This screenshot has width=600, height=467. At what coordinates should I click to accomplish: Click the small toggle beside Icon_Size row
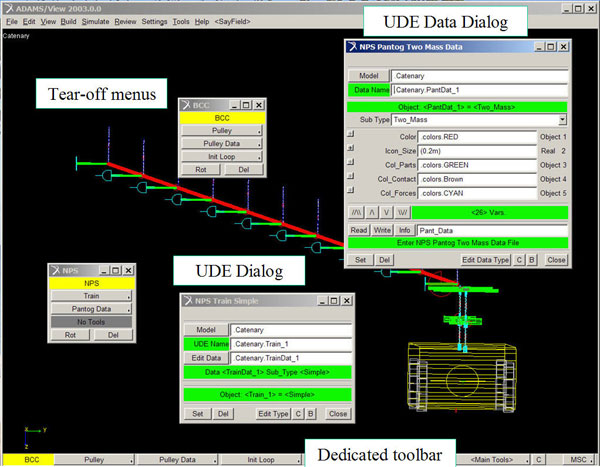tap(351, 148)
